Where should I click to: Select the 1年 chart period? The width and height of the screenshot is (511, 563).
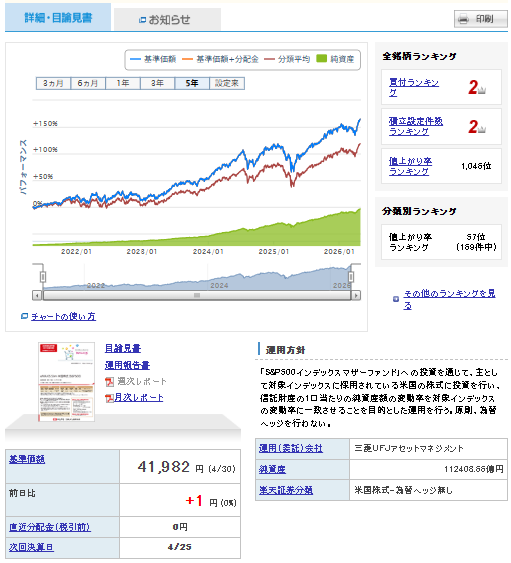point(123,83)
